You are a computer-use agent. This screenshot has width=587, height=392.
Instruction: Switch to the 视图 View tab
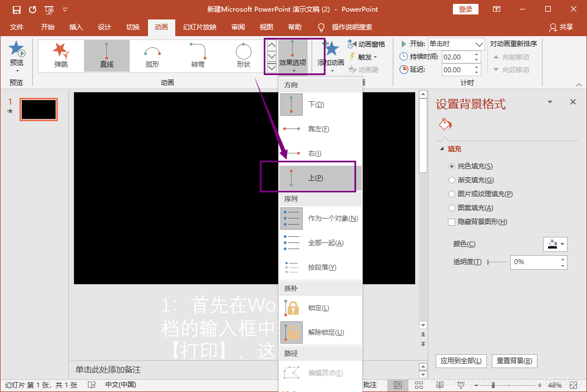(267, 27)
